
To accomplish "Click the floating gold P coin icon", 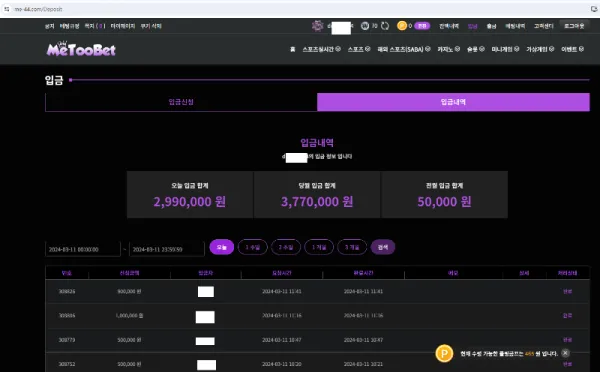I will pyautogui.click(x=444, y=353).
